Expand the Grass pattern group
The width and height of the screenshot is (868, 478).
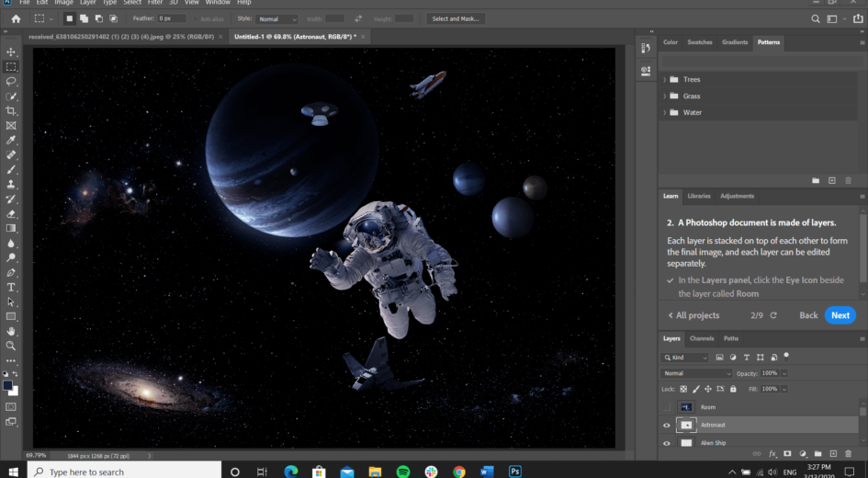665,97
